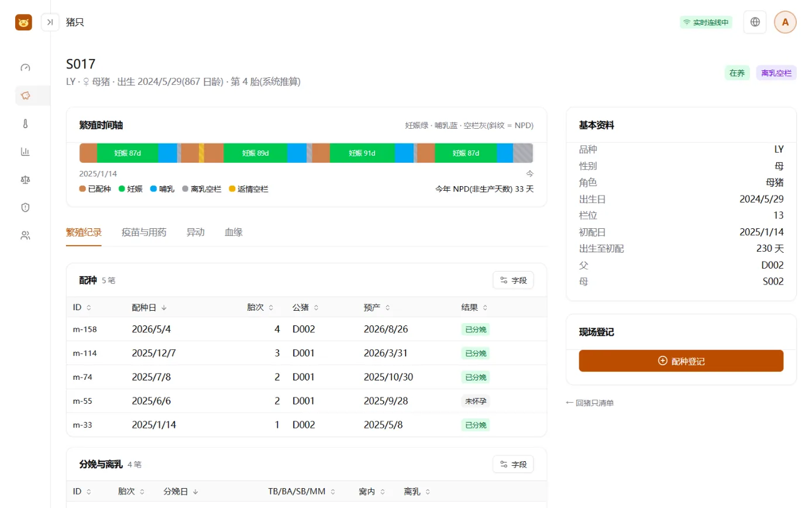812x508 pixels.
Task: Click the 配种登记 button
Action: point(681,361)
